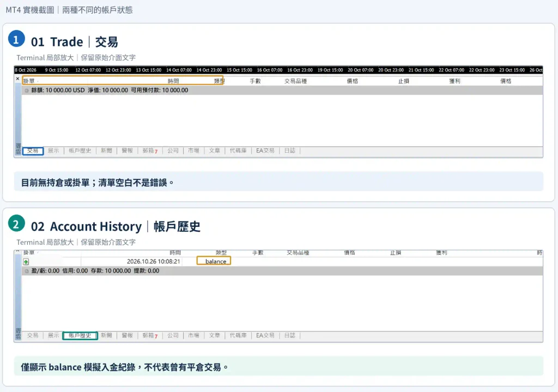This screenshot has height=392, width=558.
Task: Open the 新聞 tab in the 01 Trade panel
Action: pyautogui.click(x=106, y=150)
